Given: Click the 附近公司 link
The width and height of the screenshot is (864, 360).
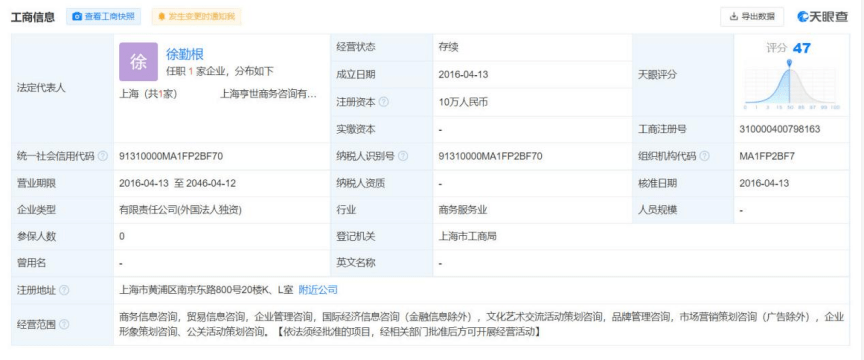Looking at the screenshot, I should point(318,289).
